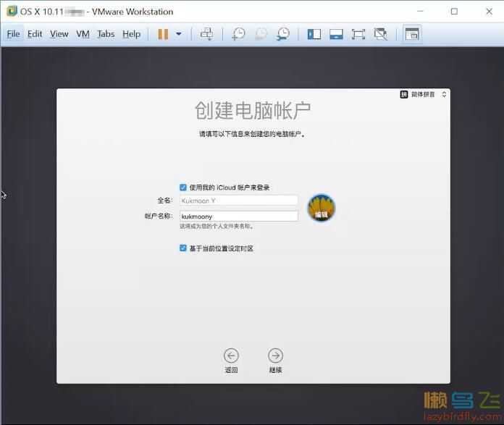The image size is (504, 425).
Task: Click the Pinyin input method icon
Action: click(404, 94)
